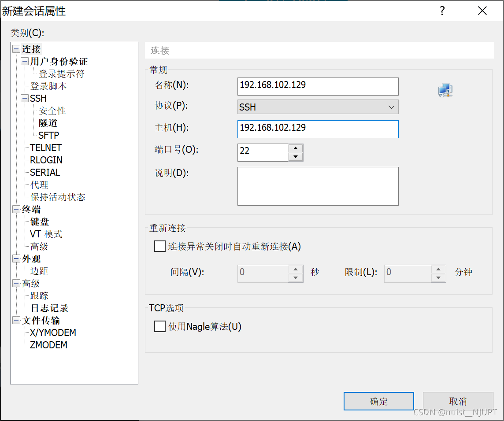Click the 确定 button
Viewport: 504px width, 421px height.
(x=378, y=401)
